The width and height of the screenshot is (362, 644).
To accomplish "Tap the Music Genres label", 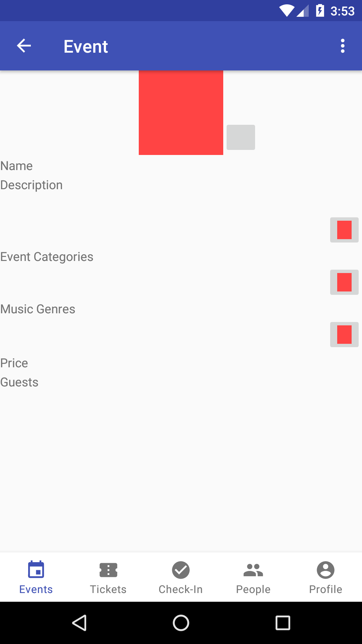I will coord(38,309).
